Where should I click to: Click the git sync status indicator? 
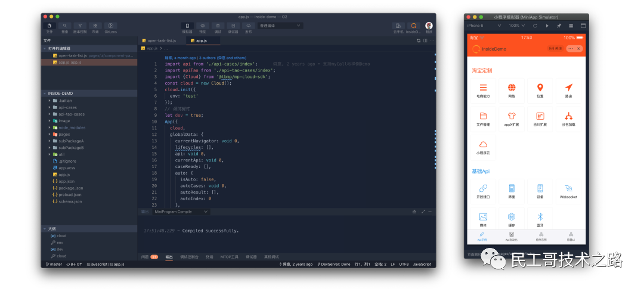click(75, 265)
